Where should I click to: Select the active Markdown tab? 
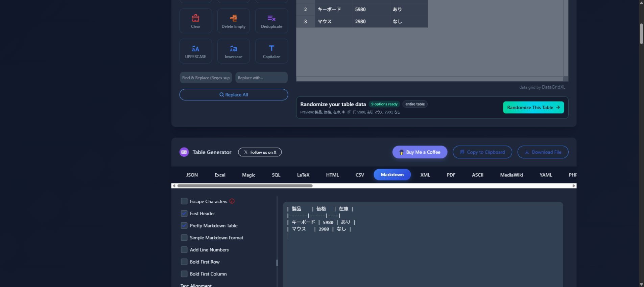[392, 175]
